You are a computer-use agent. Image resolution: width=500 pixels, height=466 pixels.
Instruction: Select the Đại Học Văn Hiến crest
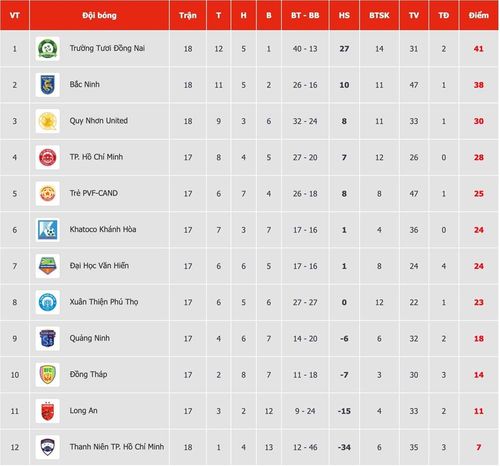[47, 266]
